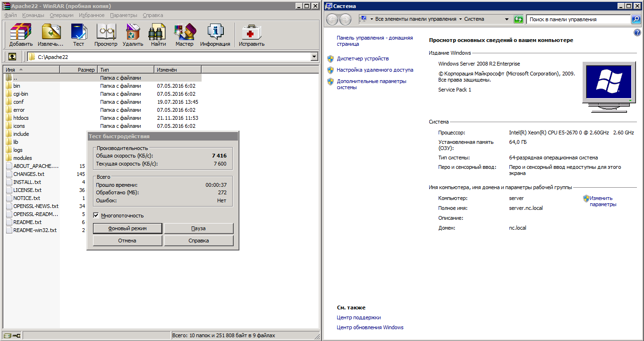Image resolution: width=644 pixels, height=341 pixels.
Task: Go up one folder level in WinRAR
Action: click(12, 57)
